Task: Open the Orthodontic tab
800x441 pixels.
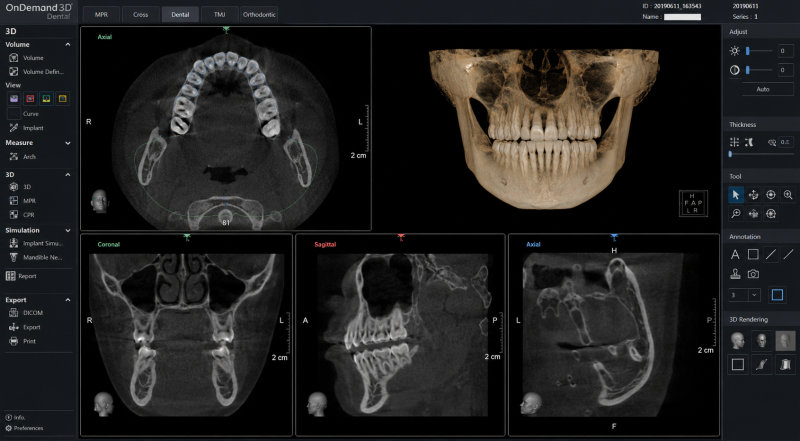Action: (259, 14)
